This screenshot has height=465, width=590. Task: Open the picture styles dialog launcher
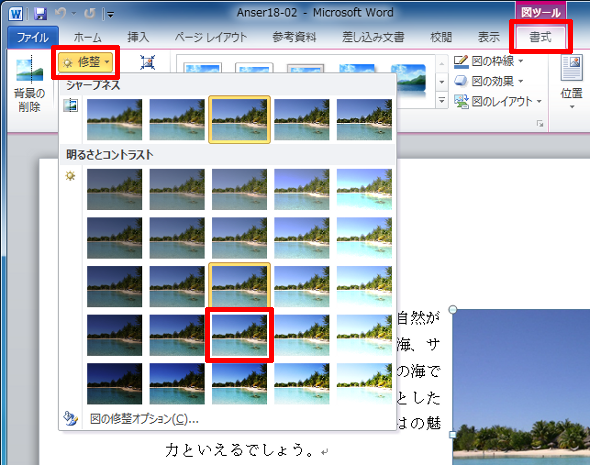pyautogui.click(x=540, y=124)
